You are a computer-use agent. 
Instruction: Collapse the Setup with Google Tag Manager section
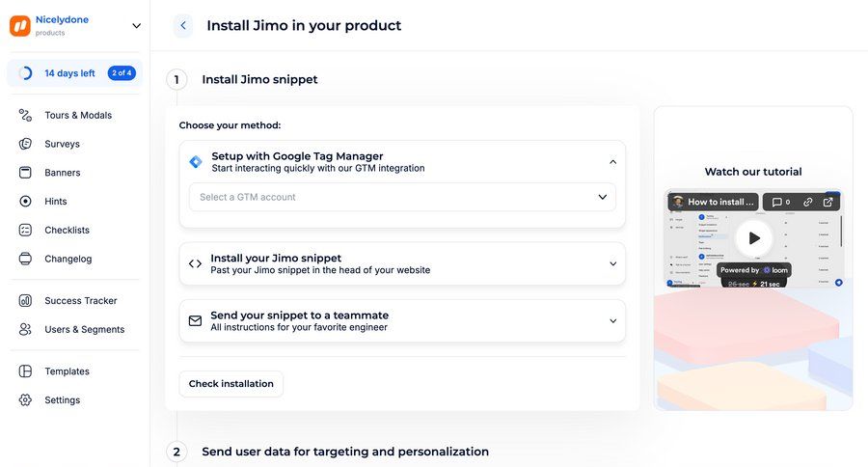612,162
